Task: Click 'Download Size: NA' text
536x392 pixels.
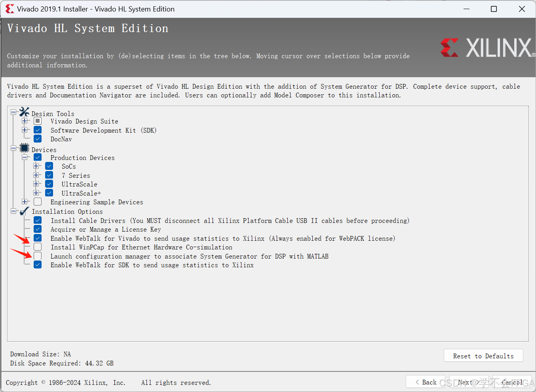Action: point(40,354)
